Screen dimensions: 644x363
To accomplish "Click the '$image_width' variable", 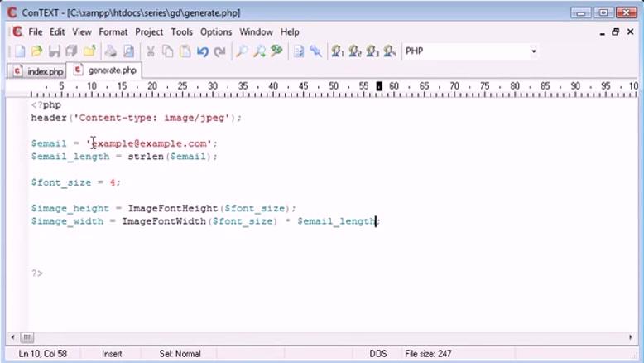I will pos(67,221).
